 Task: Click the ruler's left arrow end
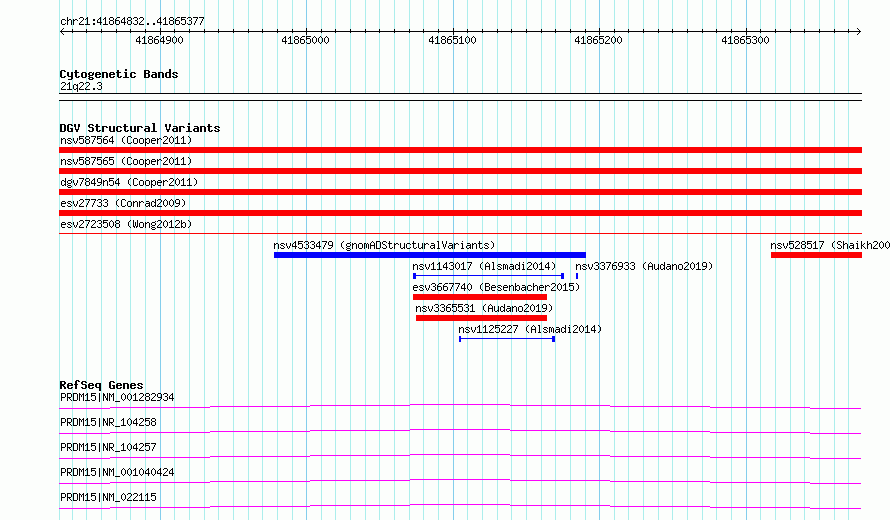[x=62, y=32]
